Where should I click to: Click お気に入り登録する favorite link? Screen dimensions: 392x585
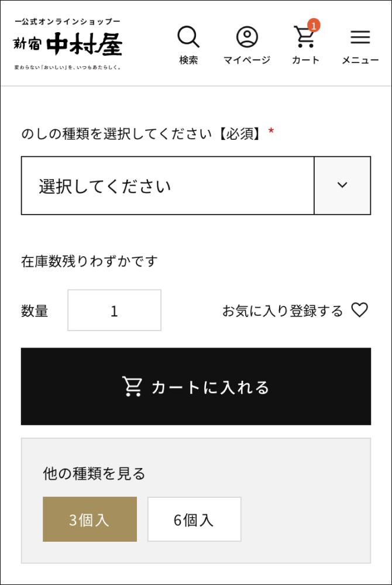(283, 311)
